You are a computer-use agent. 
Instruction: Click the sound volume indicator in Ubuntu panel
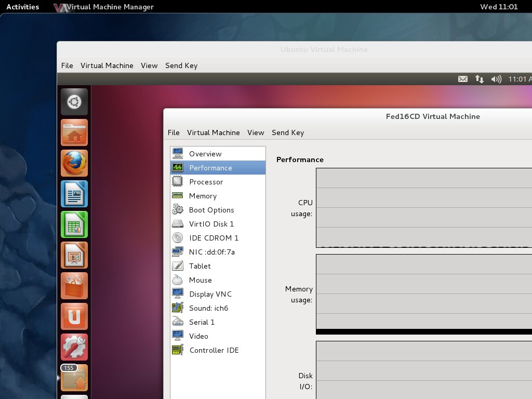tap(496, 79)
